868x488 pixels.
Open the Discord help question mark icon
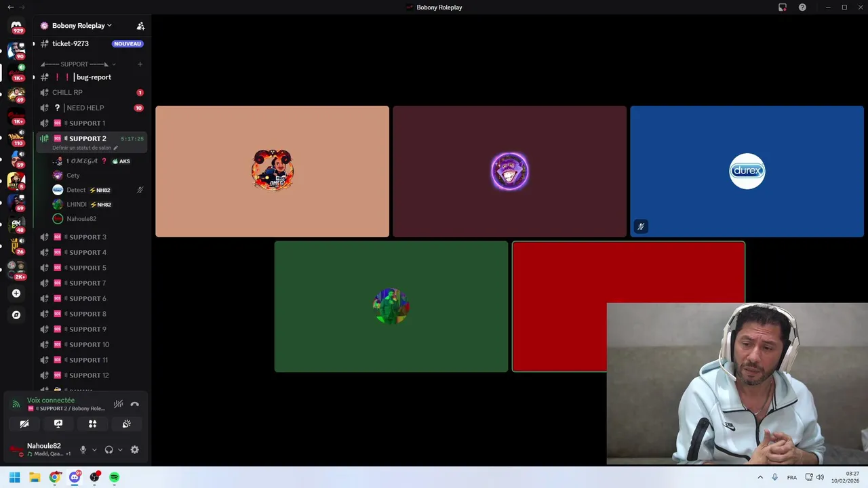tap(802, 7)
